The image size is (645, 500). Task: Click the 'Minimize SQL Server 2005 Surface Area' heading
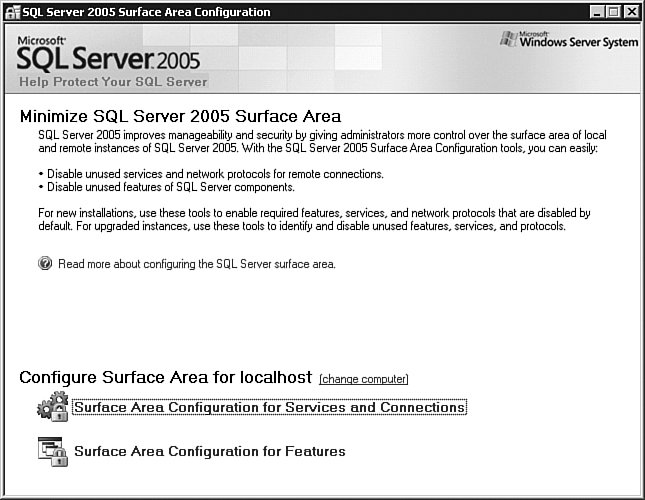click(x=181, y=116)
